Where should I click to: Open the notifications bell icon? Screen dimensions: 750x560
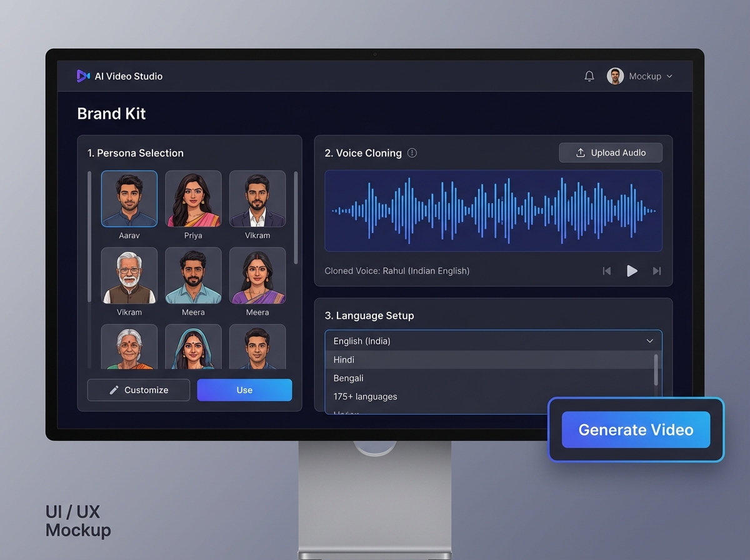tap(589, 76)
